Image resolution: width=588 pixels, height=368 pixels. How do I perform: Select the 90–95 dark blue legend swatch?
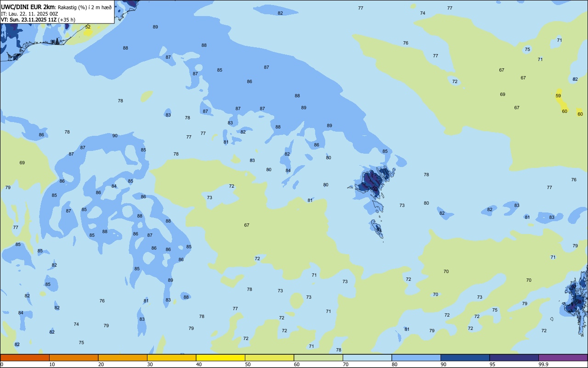click(x=465, y=357)
